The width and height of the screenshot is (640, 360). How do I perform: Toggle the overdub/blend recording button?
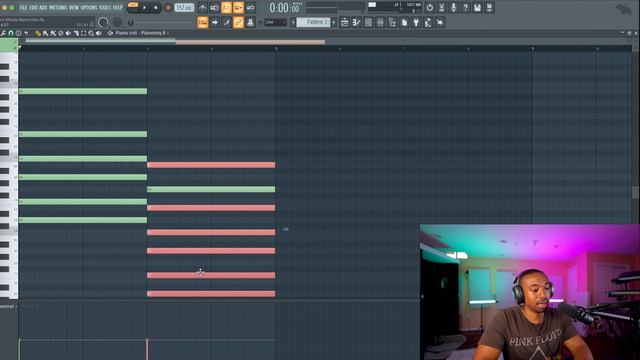[x=238, y=7]
